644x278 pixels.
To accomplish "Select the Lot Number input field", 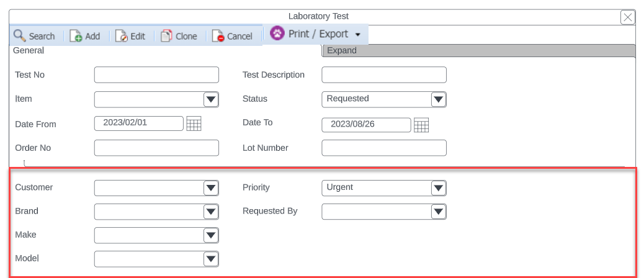I will [x=384, y=148].
